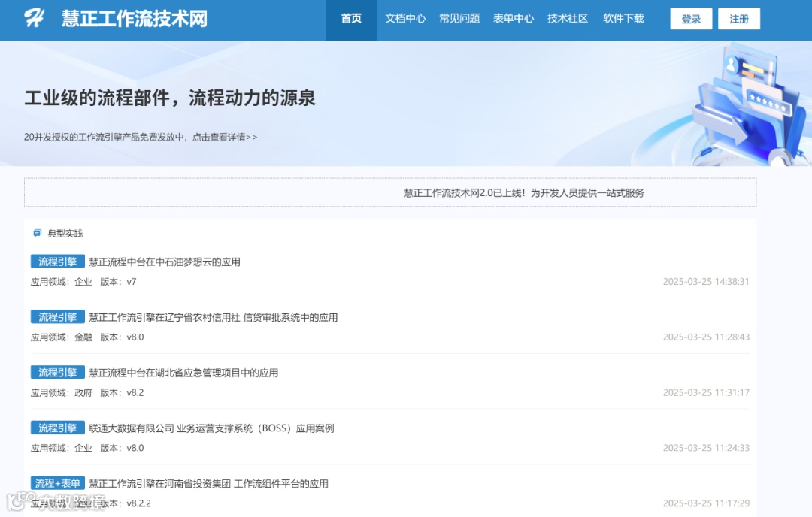Open the 慧正工作流技术网 site title
Viewport: 812px width, 517px height.
coord(135,19)
